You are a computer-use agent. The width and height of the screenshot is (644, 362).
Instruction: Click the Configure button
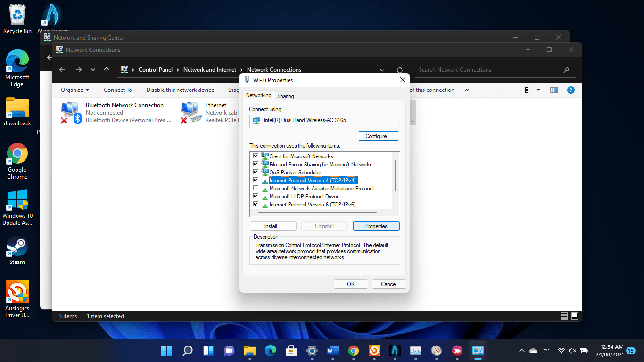378,136
